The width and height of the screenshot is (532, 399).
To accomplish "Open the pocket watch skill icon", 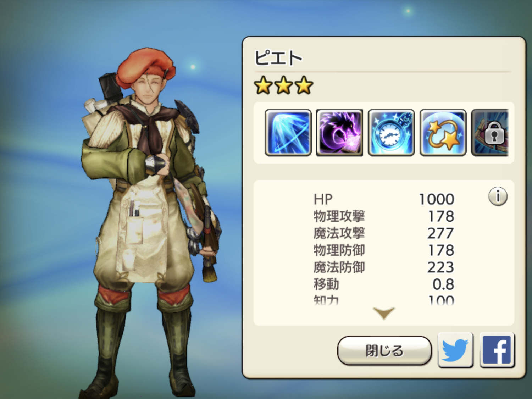I will 391,133.
